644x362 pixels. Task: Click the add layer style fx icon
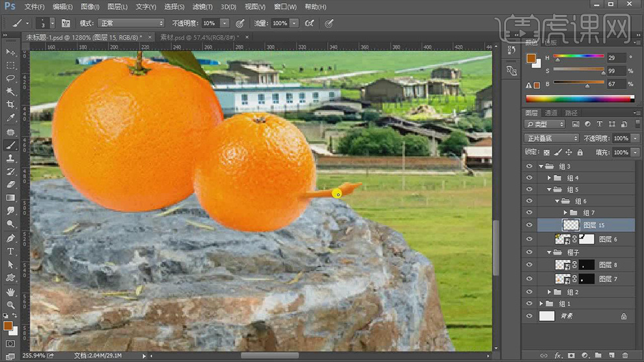pyautogui.click(x=557, y=355)
